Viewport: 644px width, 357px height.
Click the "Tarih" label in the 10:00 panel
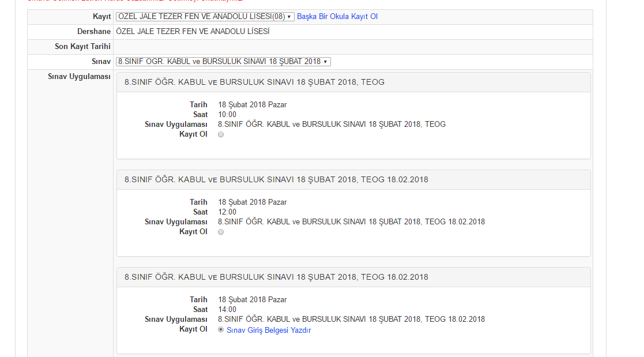click(x=198, y=105)
